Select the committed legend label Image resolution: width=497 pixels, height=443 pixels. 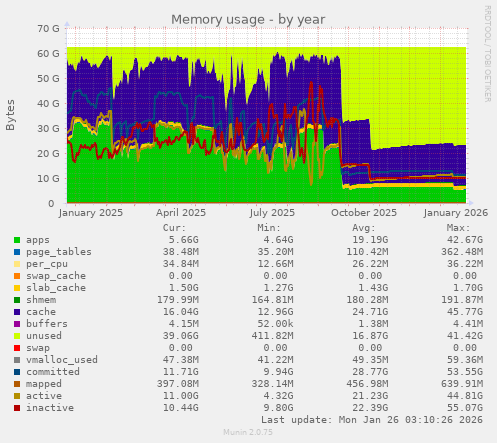pos(53,372)
